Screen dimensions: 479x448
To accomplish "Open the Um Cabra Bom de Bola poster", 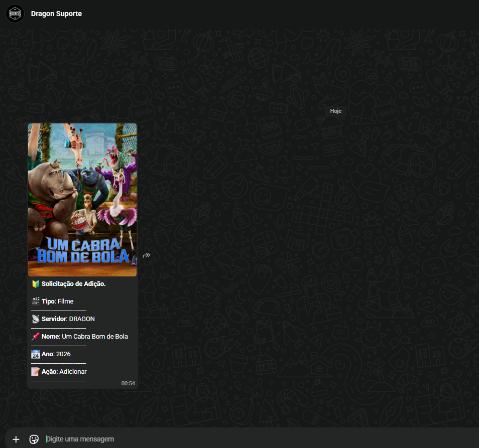I will pyautogui.click(x=82, y=200).
